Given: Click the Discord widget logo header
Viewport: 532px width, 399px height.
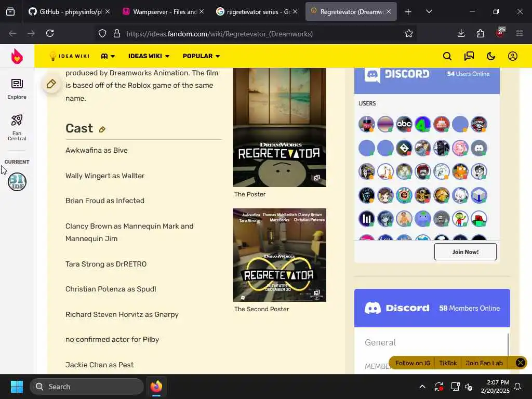Looking at the screenshot, I should click(x=397, y=74).
